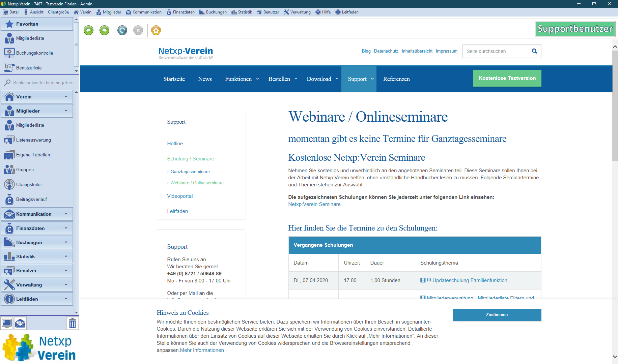Open the Kommunikation menu in menu bar
Viewport: 618px width, 364px height.
coord(144,12)
